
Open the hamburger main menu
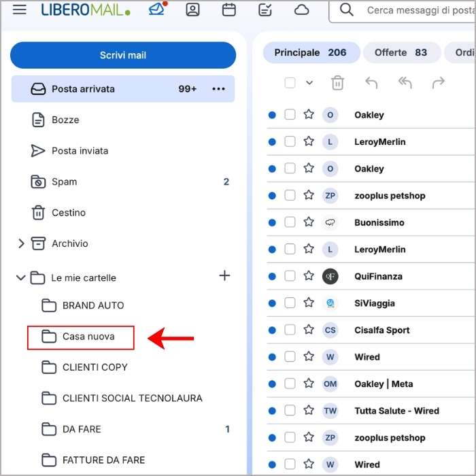pyautogui.click(x=20, y=10)
